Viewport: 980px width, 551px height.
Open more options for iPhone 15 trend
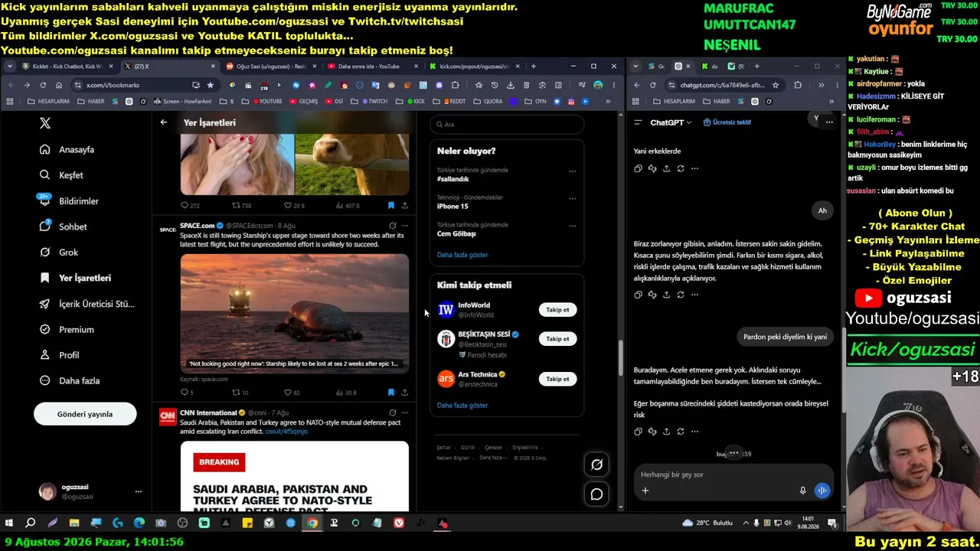click(572, 199)
